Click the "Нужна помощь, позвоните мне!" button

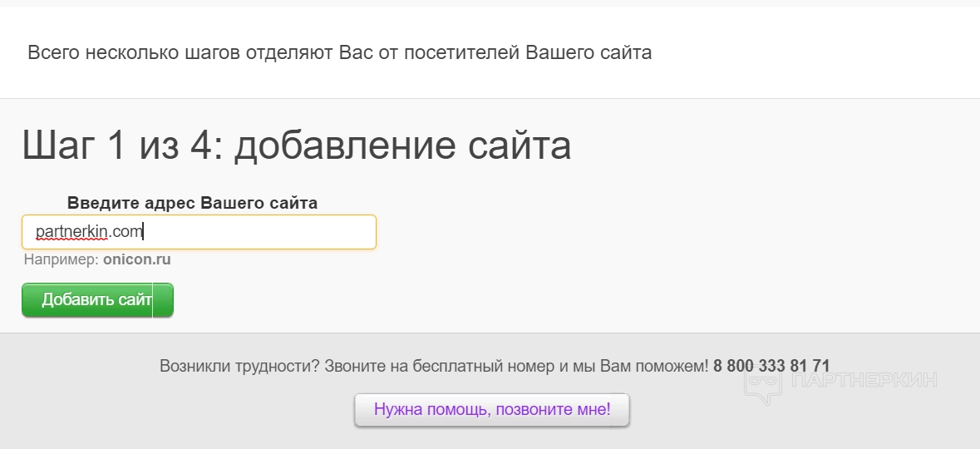point(492,409)
